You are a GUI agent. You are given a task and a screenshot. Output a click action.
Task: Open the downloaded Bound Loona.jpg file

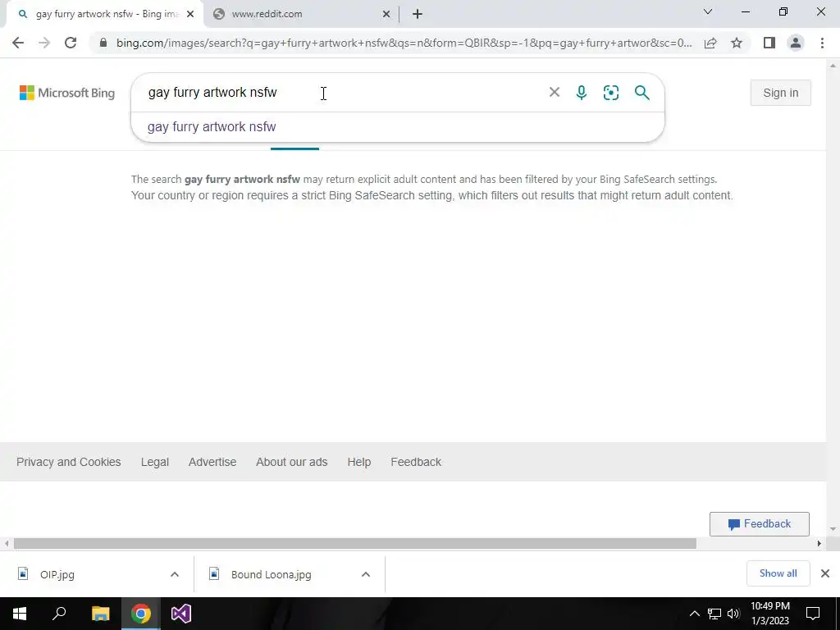[x=271, y=574]
